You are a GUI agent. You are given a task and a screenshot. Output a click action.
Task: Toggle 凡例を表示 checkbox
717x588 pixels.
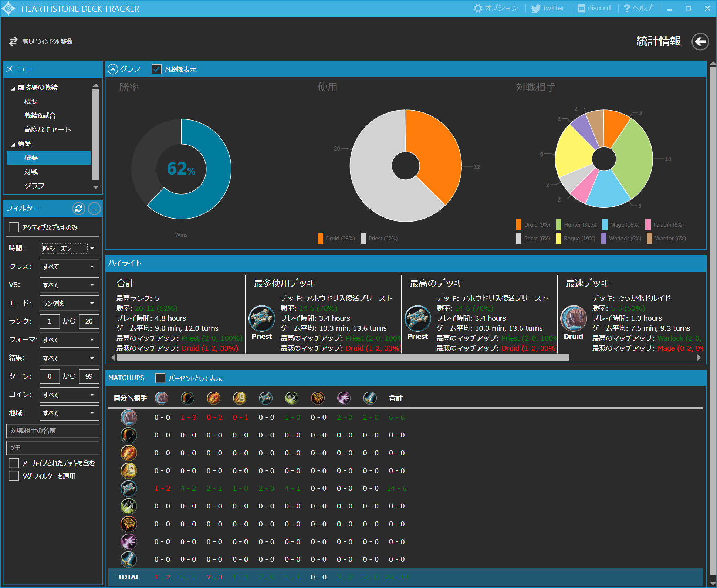point(156,69)
